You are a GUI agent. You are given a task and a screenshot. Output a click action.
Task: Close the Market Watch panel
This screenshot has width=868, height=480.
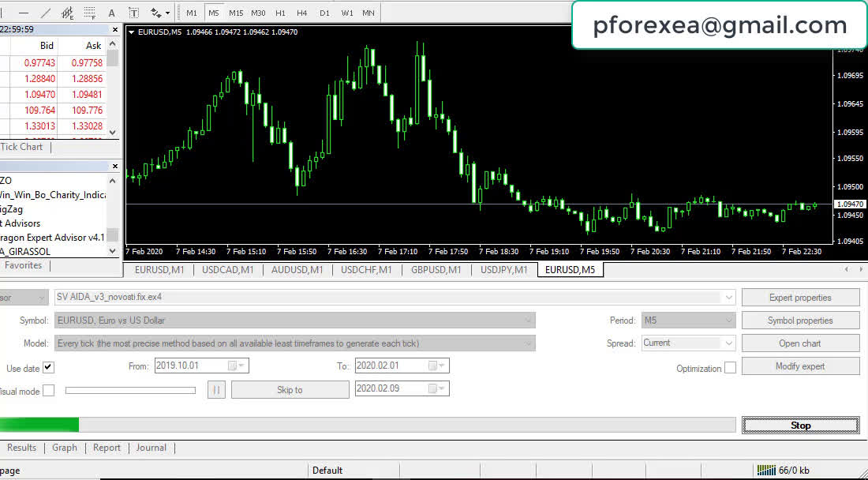coord(114,30)
